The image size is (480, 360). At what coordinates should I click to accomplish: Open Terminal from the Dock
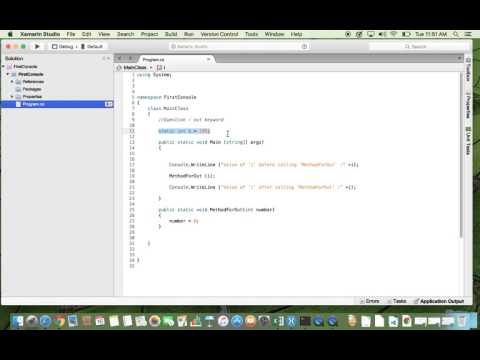(x=305, y=321)
